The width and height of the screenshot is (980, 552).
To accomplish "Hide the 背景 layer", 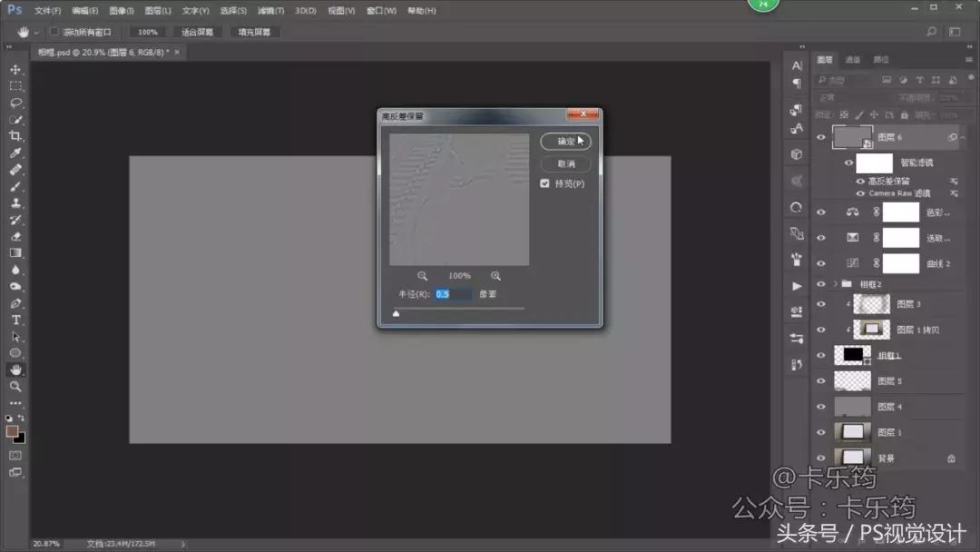I will (822, 457).
